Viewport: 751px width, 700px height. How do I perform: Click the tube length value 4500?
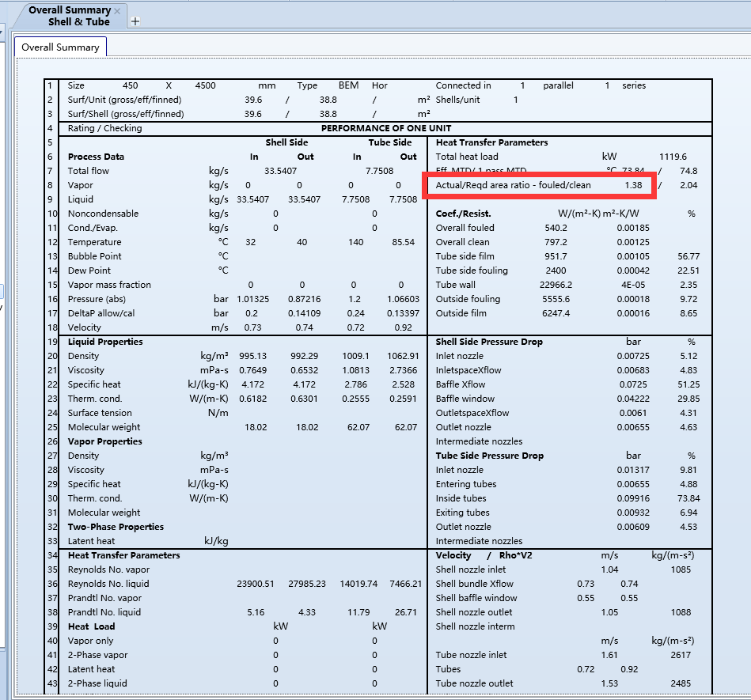205,85
